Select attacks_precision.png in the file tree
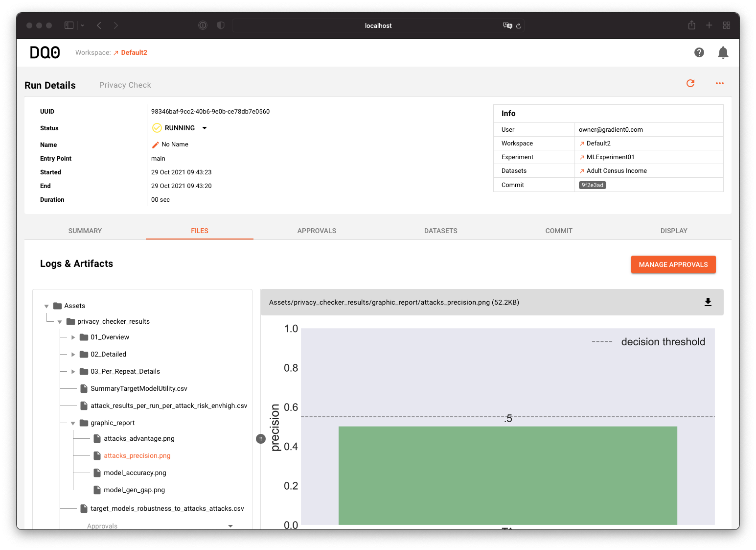 pyautogui.click(x=137, y=456)
